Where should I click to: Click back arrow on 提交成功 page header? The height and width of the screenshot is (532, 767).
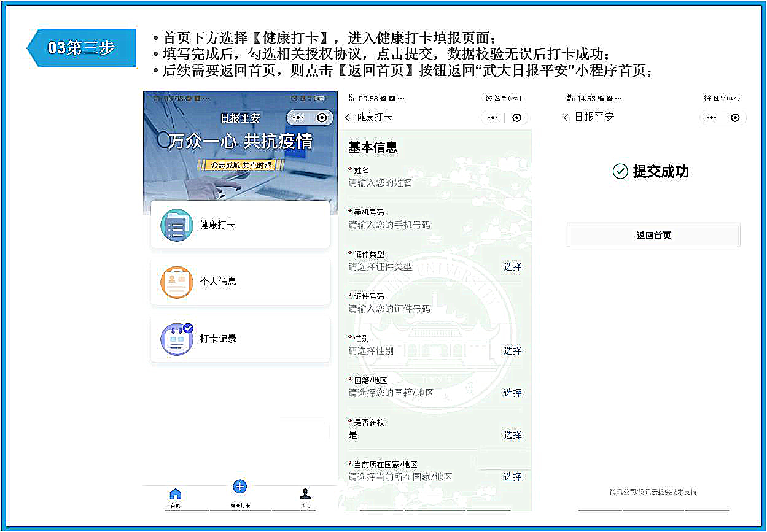[566, 117]
